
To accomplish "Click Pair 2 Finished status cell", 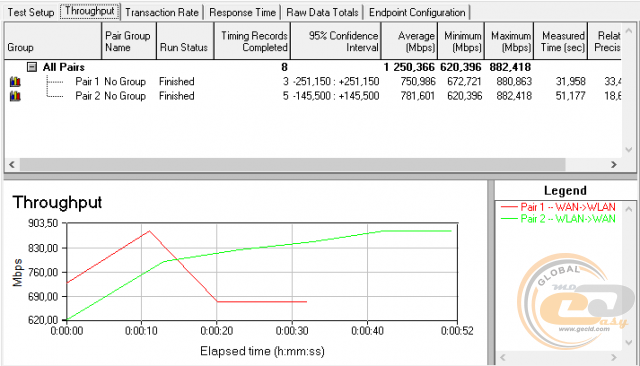I will click(x=177, y=96).
